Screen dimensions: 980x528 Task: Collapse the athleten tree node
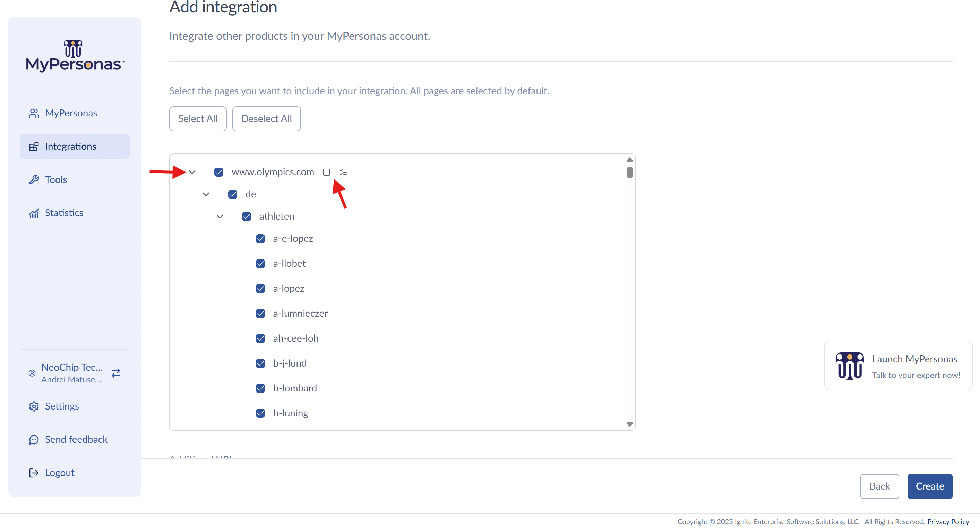[220, 217]
